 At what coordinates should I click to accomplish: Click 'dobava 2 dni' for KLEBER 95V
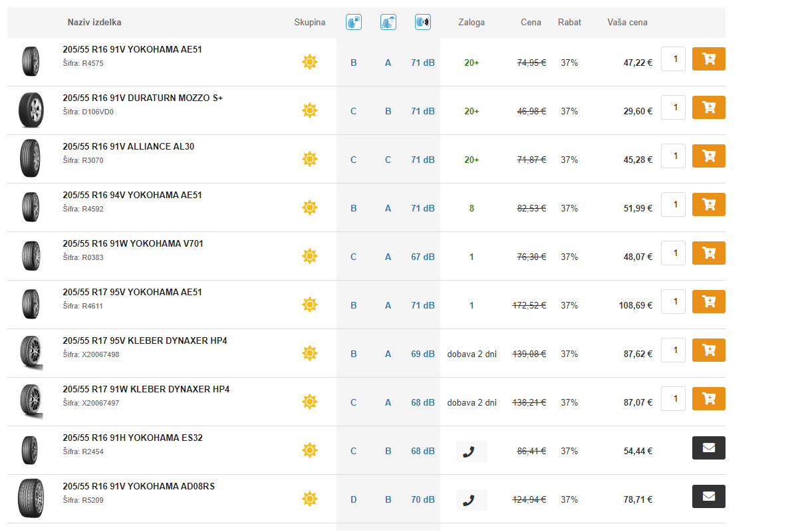point(471,354)
